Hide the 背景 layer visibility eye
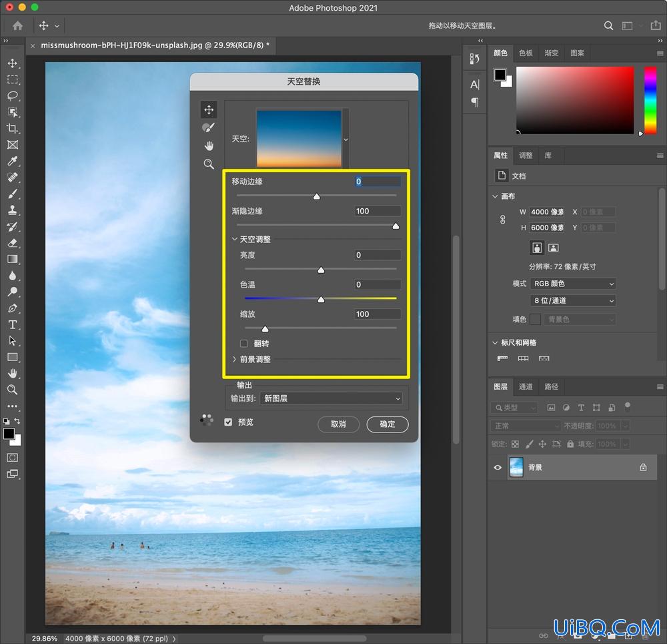 (x=498, y=467)
